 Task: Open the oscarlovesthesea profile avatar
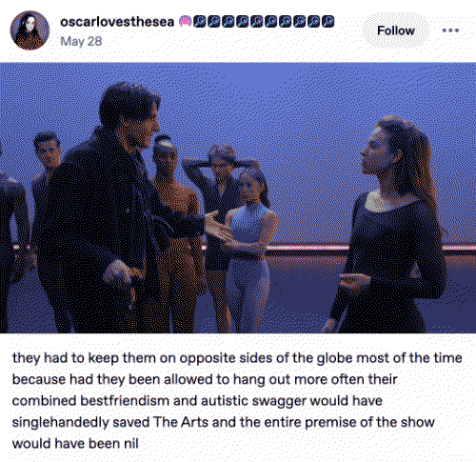click(30, 30)
